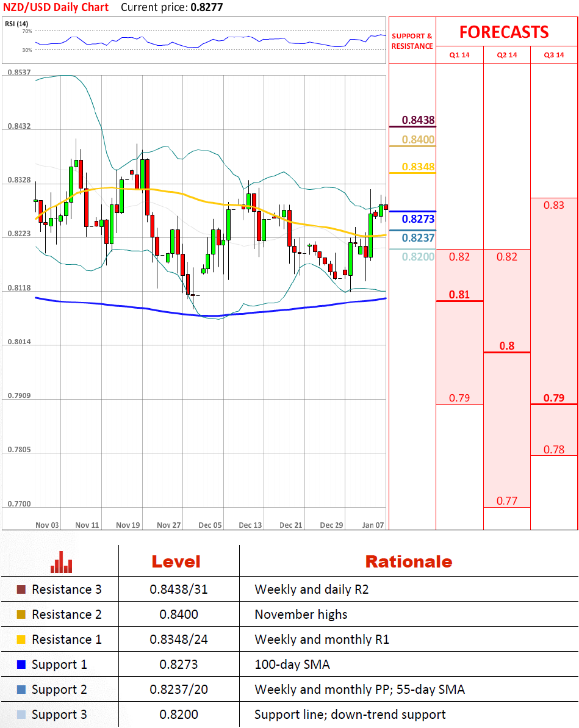Click the FORECASTS heading

click(x=504, y=32)
